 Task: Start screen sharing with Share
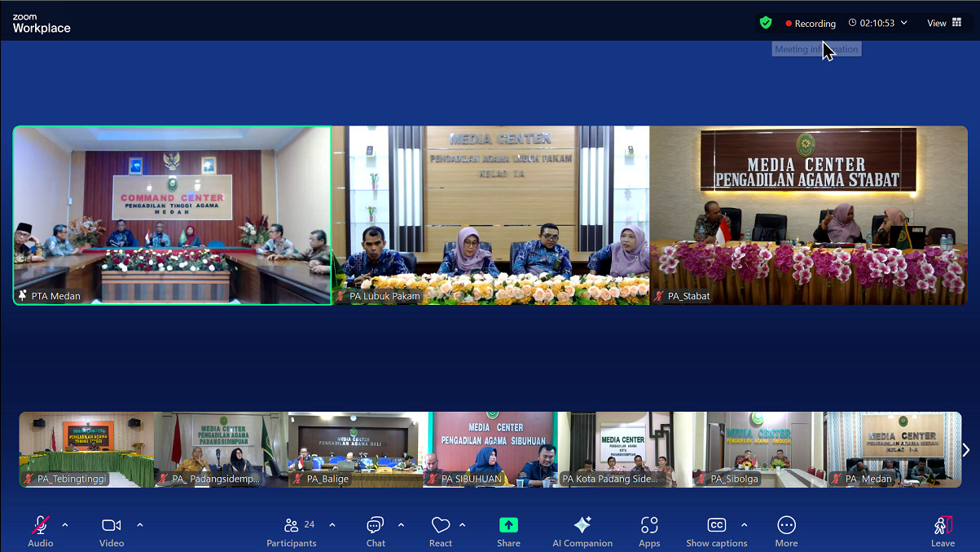(508, 531)
